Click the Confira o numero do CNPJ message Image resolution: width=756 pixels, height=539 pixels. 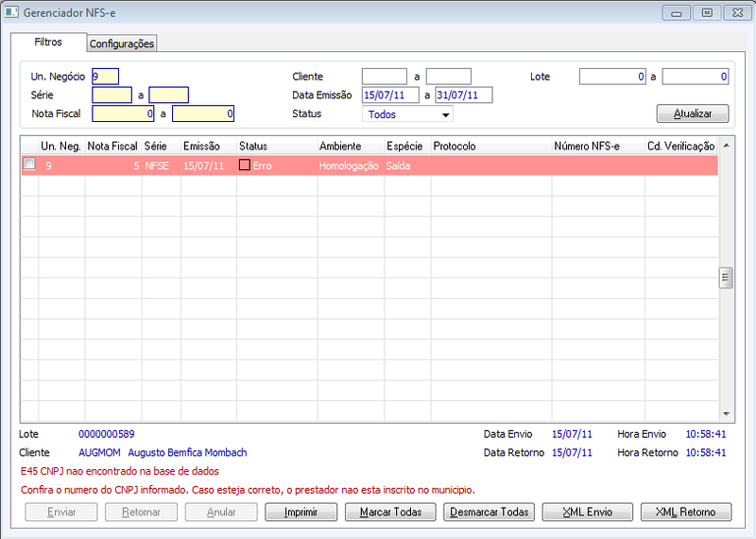pyautogui.click(x=248, y=490)
